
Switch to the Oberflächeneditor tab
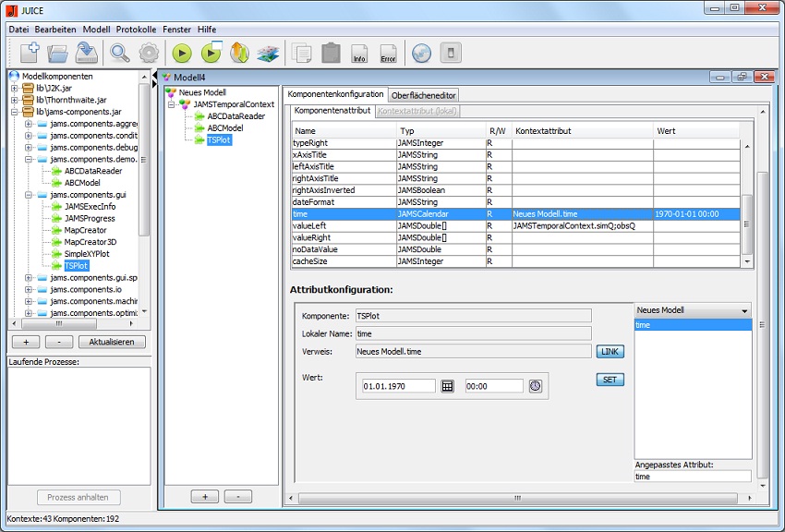click(423, 95)
